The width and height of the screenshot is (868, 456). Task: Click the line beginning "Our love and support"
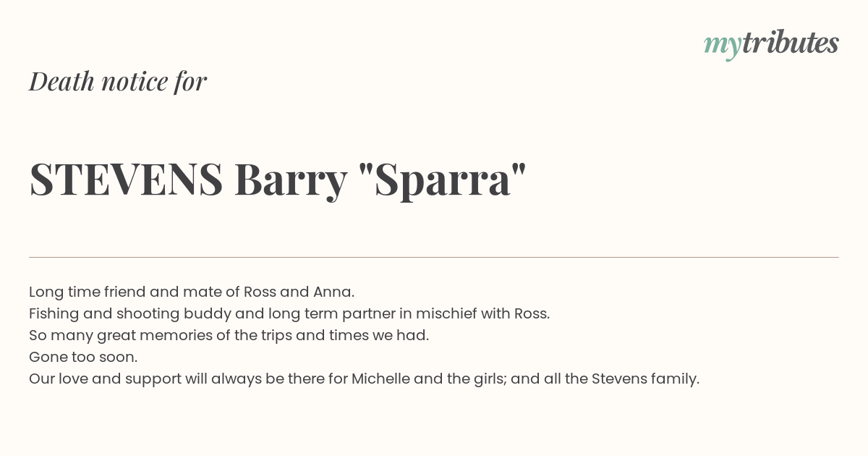coord(365,379)
